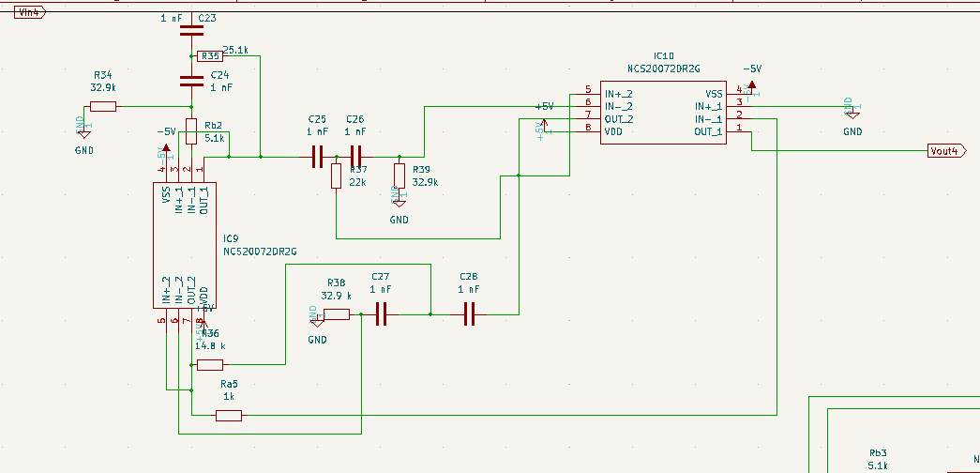Click capacitor C28 symbol

pos(470,314)
